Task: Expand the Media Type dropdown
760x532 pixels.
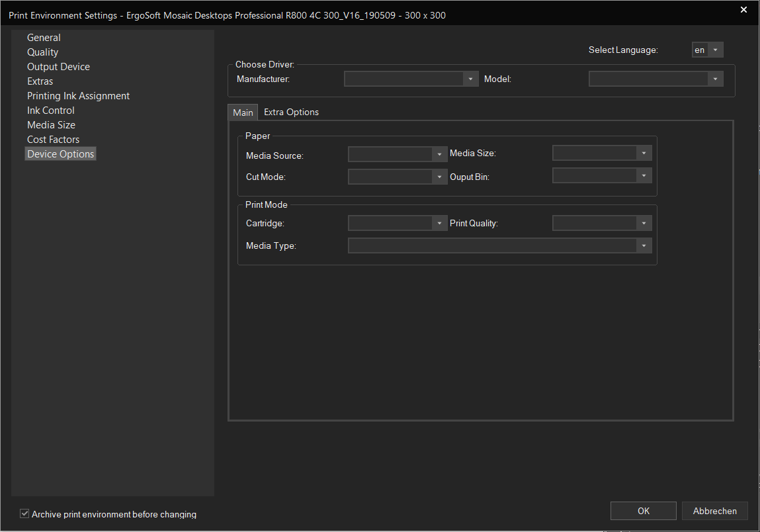Action: pos(499,246)
